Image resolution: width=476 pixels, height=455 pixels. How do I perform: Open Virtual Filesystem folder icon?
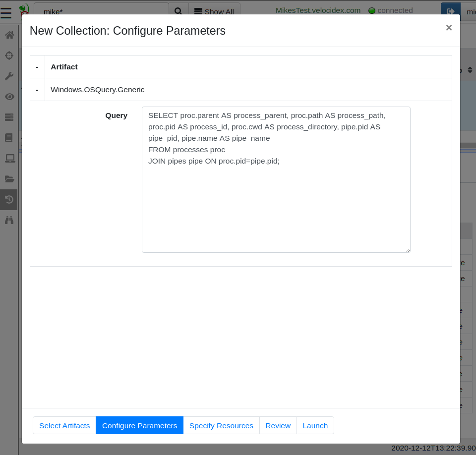(x=9, y=179)
